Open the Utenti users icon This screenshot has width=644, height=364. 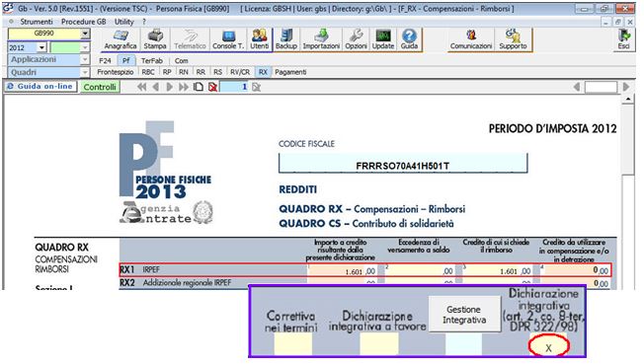point(259,39)
